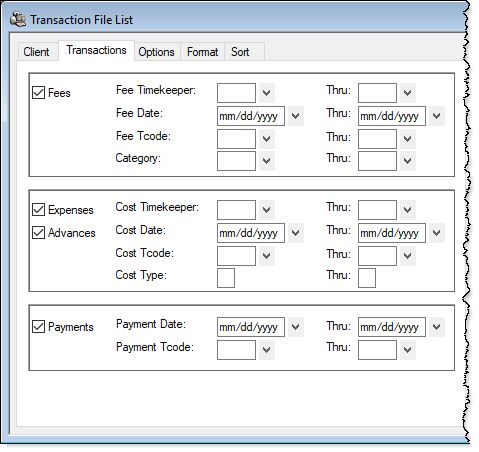Open the Fee Date calendar dropdown
The height and width of the screenshot is (452, 479).
(296, 116)
